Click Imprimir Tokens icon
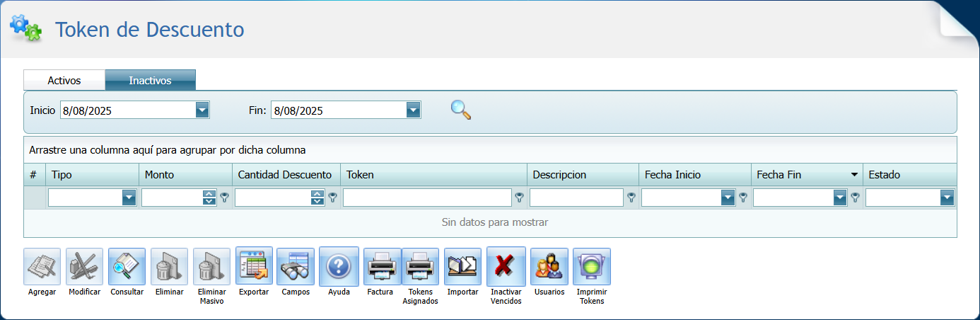This screenshot has height=320, width=980. click(592, 266)
